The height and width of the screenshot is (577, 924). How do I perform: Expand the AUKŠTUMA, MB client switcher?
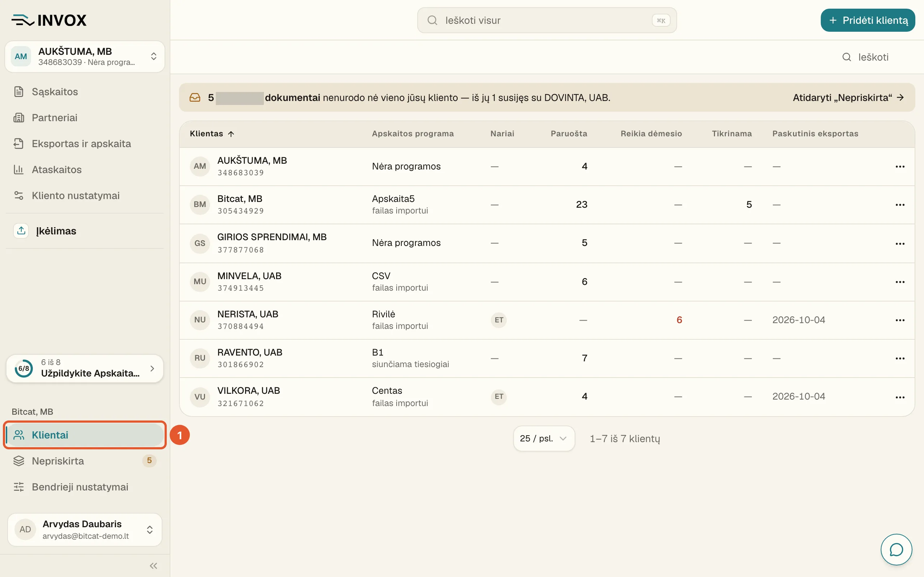tap(85, 57)
